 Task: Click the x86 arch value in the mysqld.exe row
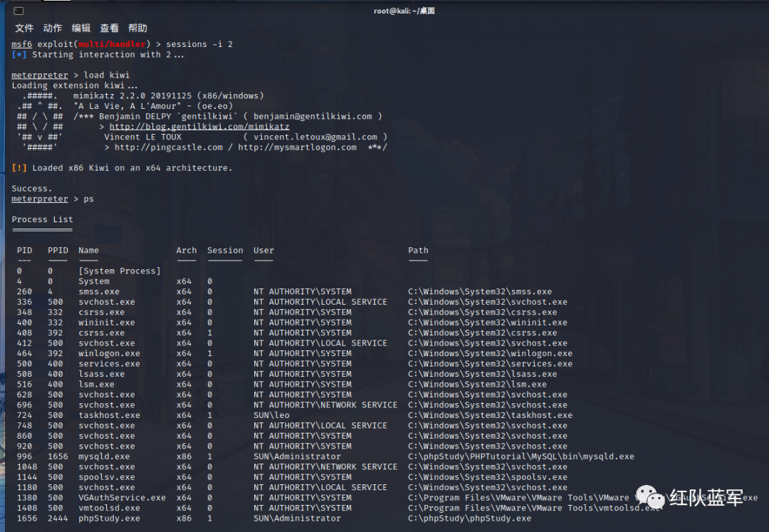[x=184, y=456]
